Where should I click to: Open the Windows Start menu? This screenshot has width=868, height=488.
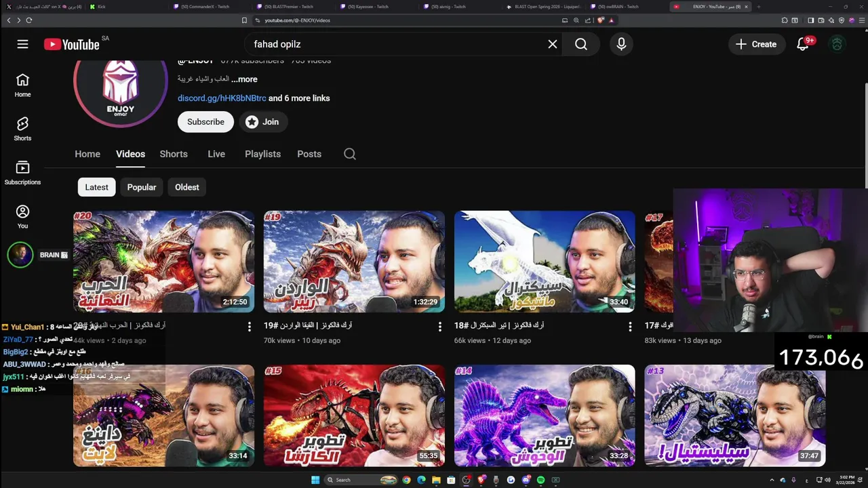315,480
